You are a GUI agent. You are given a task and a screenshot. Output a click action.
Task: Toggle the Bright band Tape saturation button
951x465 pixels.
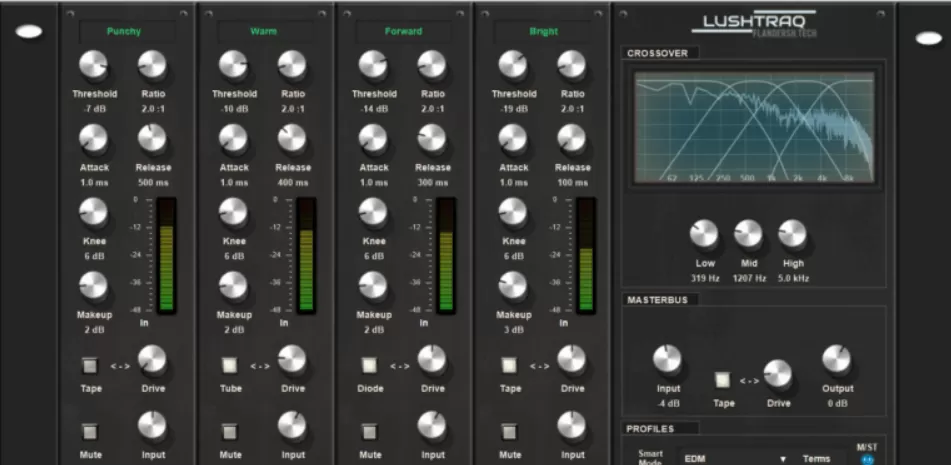pos(509,365)
